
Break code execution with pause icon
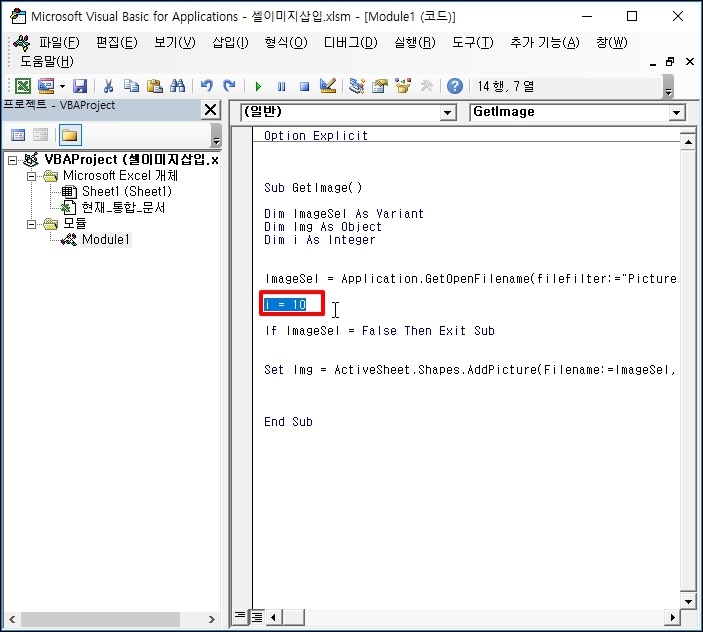281,86
